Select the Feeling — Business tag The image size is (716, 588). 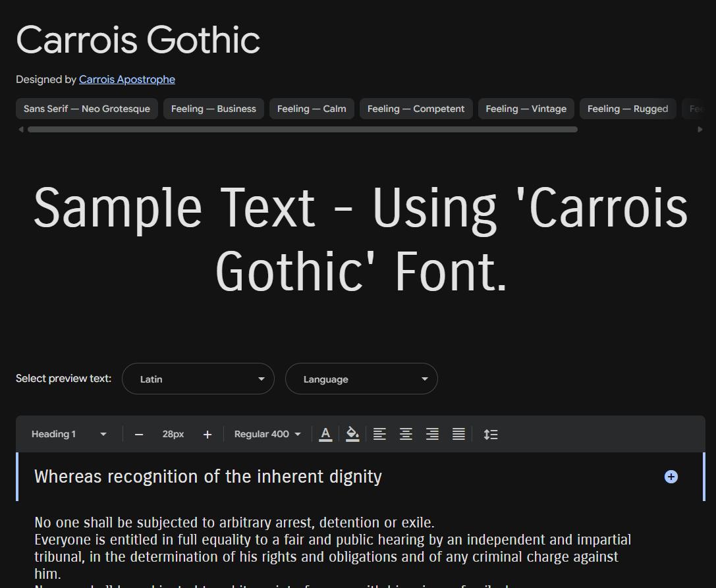tap(213, 109)
